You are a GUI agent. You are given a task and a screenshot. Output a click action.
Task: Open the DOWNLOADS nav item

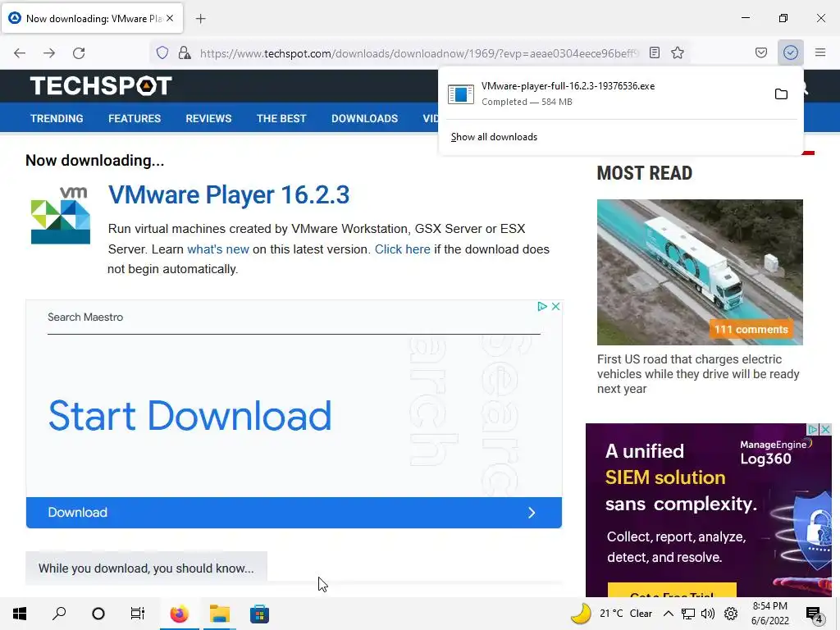364,118
